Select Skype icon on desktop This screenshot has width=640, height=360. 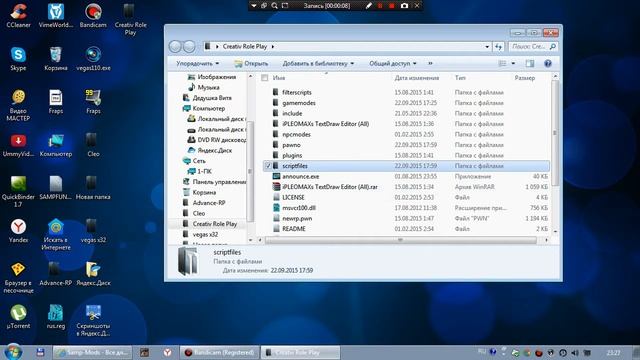18,59
